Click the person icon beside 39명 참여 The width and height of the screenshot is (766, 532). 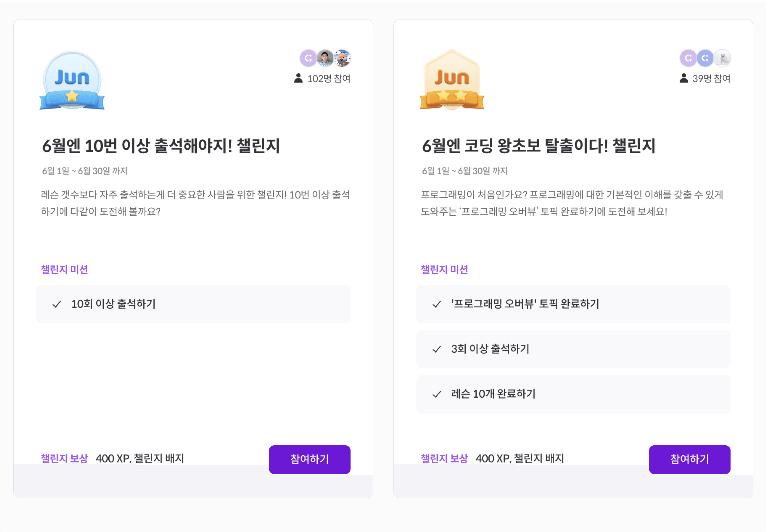[684, 78]
